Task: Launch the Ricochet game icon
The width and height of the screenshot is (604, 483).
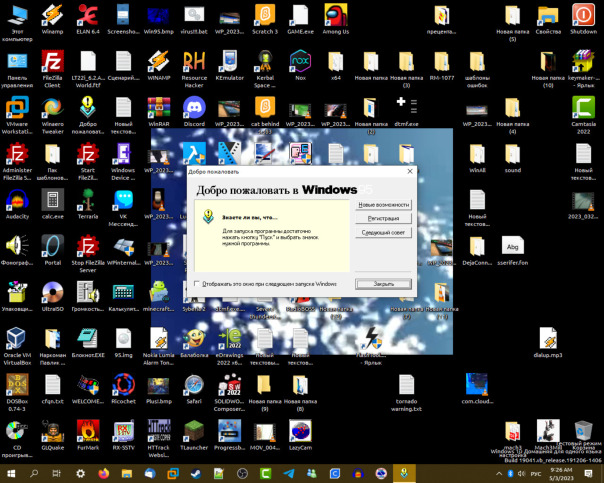Action: (123, 389)
